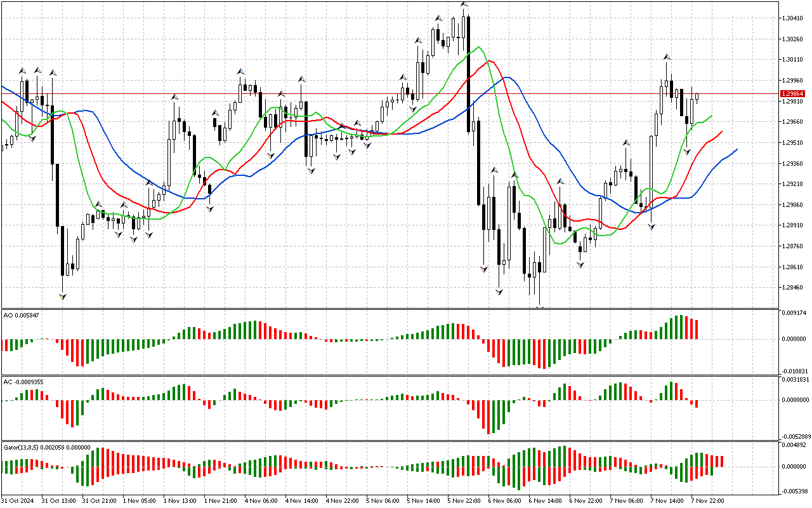Click the 1 Nov 05:00 time label
Screen dimensions: 812x508
click(140, 501)
